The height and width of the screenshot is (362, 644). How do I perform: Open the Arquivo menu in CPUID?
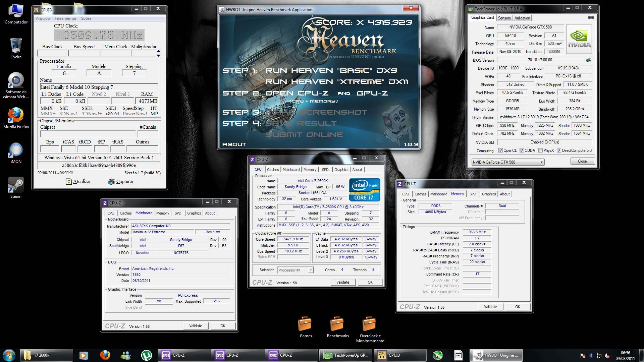43,18
